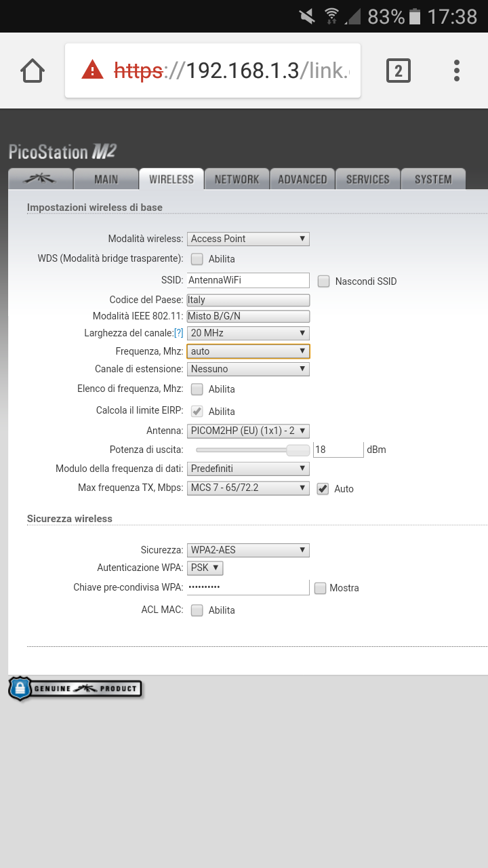Enable the WDS transparent bridge checkbox
Viewport: 488px width, 868px height.
(x=197, y=258)
